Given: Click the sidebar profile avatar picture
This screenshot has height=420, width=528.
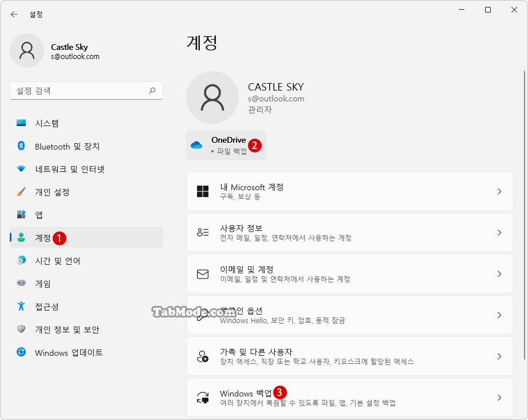Looking at the screenshot, I should (27, 50).
